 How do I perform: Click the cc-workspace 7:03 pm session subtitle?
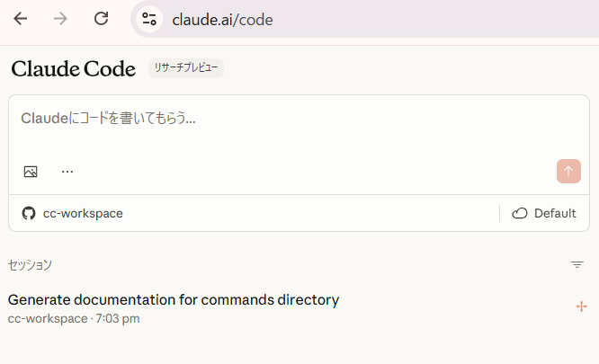click(74, 318)
